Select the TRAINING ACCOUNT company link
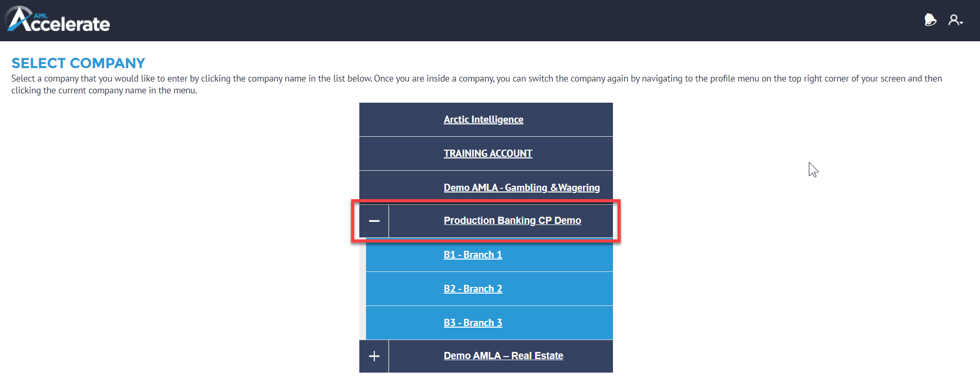 click(x=488, y=154)
